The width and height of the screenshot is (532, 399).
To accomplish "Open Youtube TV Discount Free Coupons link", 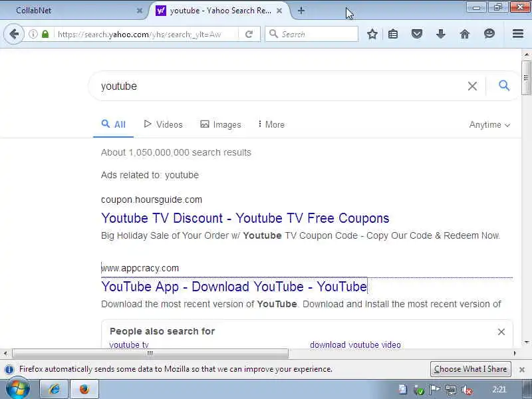I will pyautogui.click(x=245, y=218).
